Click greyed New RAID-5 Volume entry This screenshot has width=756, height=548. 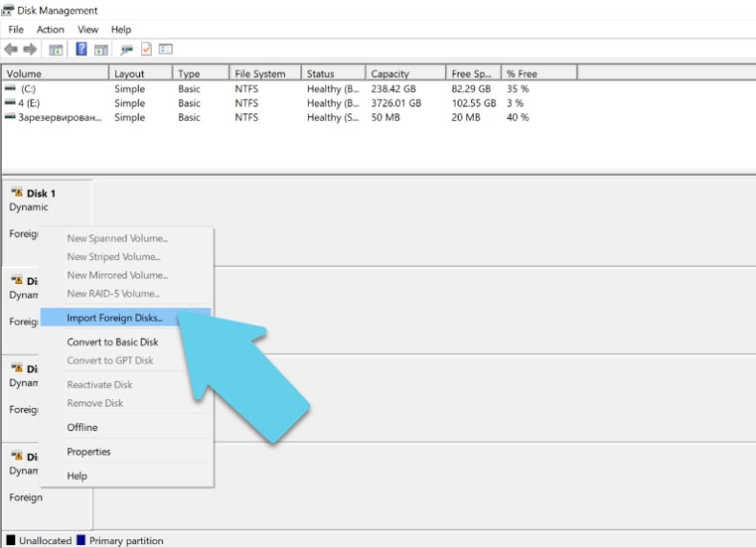(x=126, y=294)
